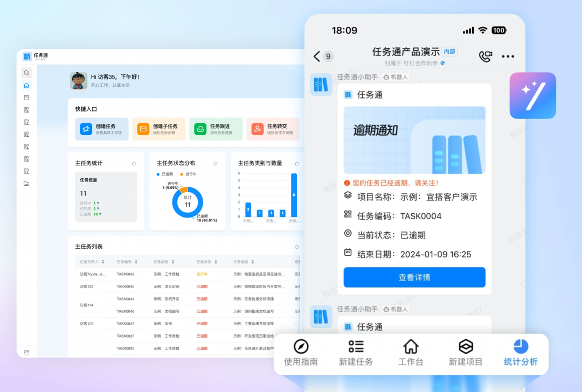Screen dimensions: 582x392
Task: Go to the Home icon in sidebar
Action: click(26, 85)
